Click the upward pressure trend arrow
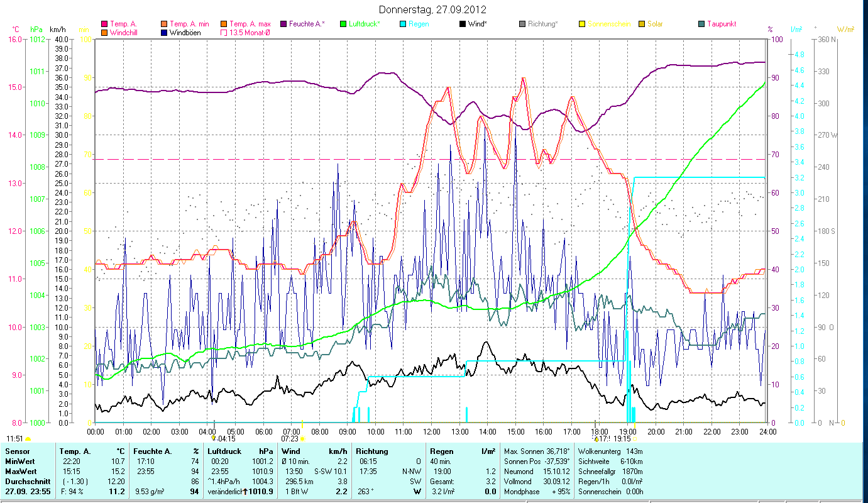Viewport: 868px width, 503px height. point(245,492)
